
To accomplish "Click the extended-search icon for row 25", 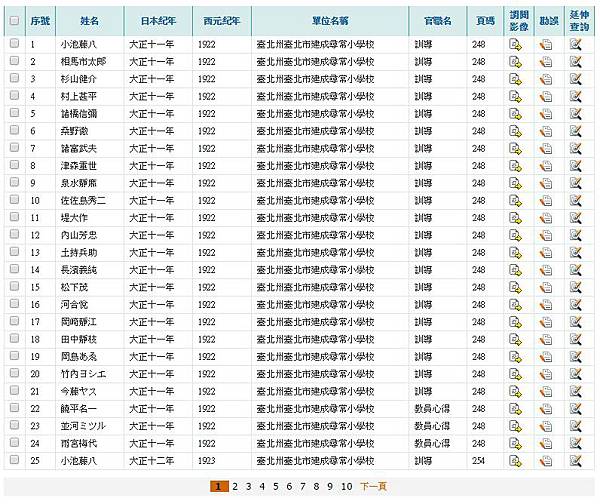I will (x=576, y=461).
